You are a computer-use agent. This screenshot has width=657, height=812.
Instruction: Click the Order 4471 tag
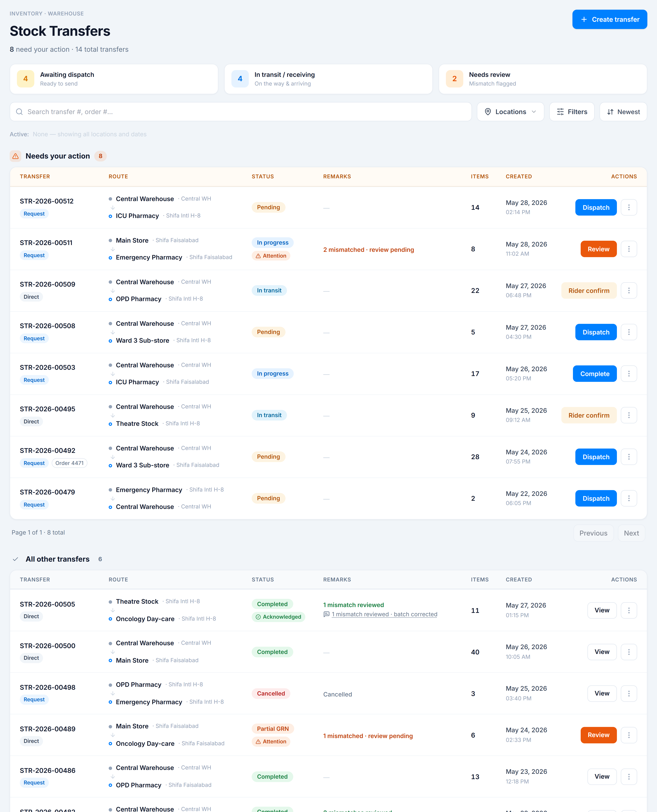click(x=69, y=463)
